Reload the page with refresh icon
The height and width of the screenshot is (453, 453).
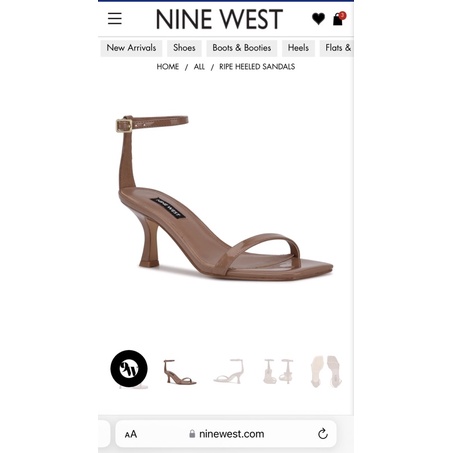point(323,434)
